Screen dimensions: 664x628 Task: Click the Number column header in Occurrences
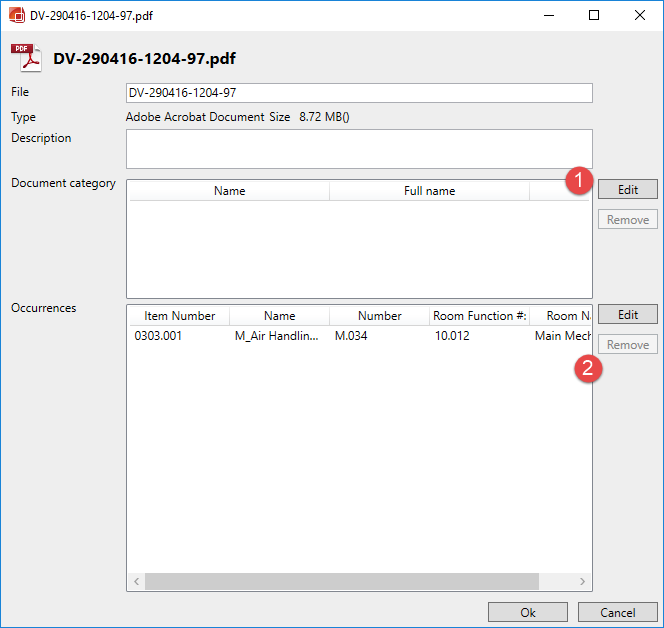[x=379, y=316]
